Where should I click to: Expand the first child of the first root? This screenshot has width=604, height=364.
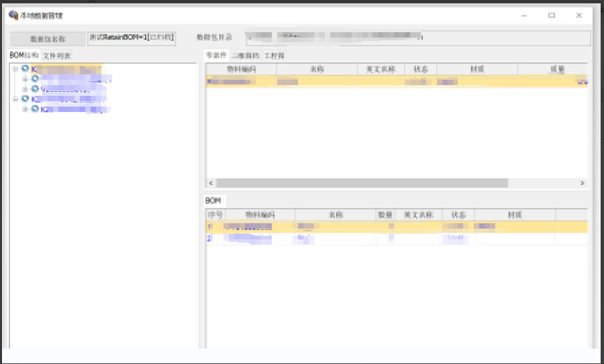click(x=25, y=78)
